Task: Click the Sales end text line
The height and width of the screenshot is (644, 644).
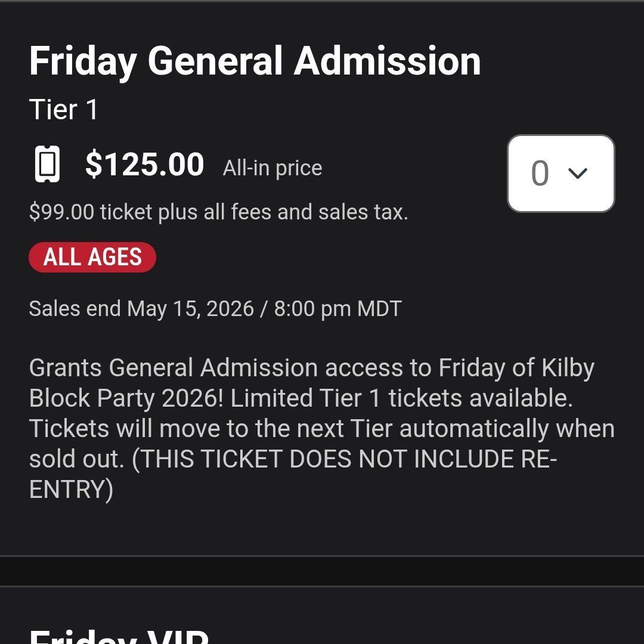Action: click(x=215, y=309)
